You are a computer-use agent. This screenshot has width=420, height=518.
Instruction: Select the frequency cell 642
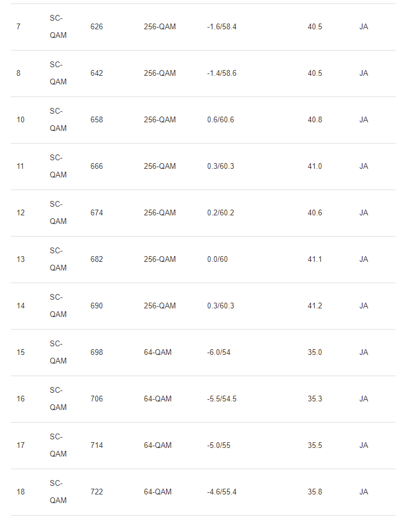click(97, 74)
